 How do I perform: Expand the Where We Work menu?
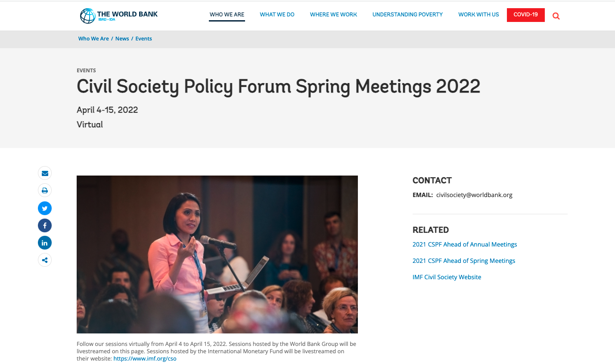tap(333, 15)
